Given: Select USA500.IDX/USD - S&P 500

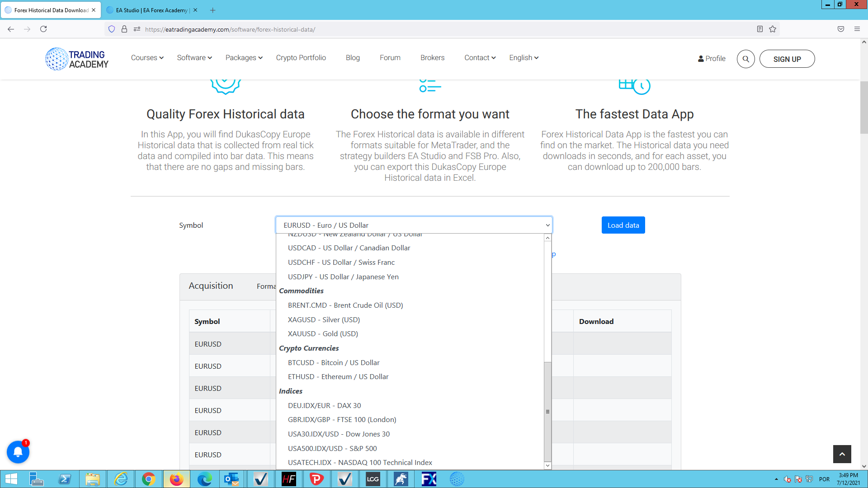Looking at the screenshot, I should pos(410,449).
